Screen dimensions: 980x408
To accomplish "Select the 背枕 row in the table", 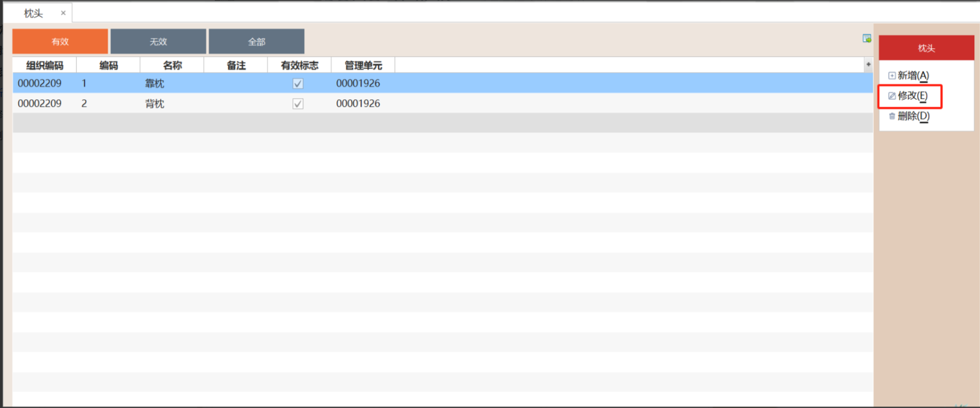I will [x=154, y=104].
